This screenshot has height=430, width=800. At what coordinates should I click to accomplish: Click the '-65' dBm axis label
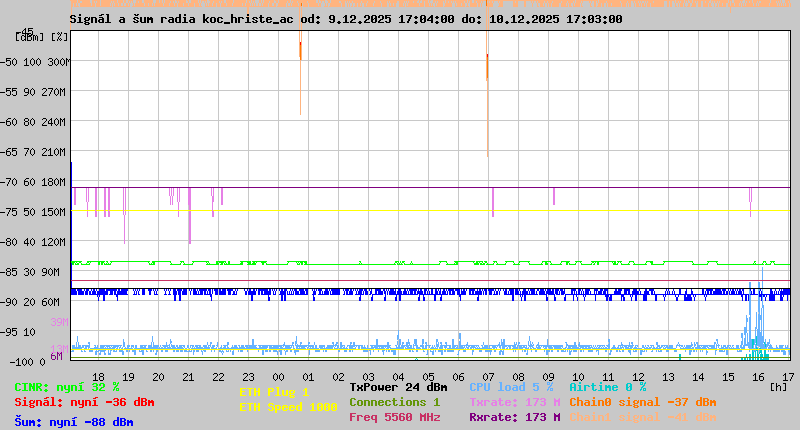tap(9, 153)
